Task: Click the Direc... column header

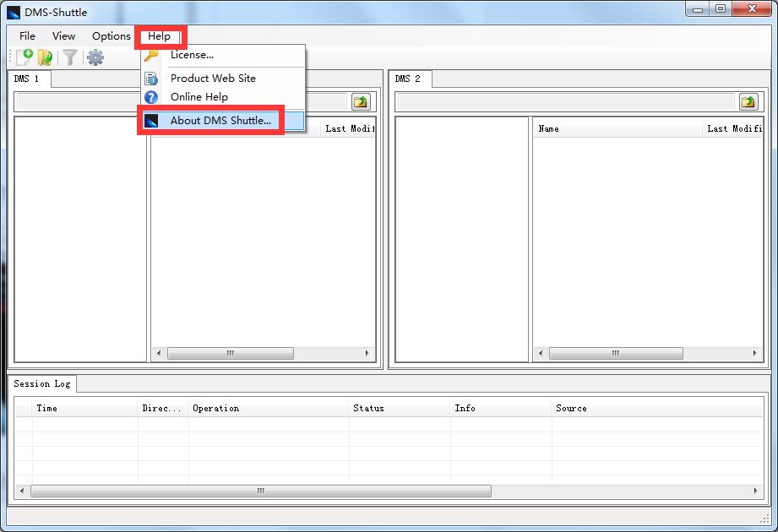Action: pyautogui.click(x=163, y=409)
